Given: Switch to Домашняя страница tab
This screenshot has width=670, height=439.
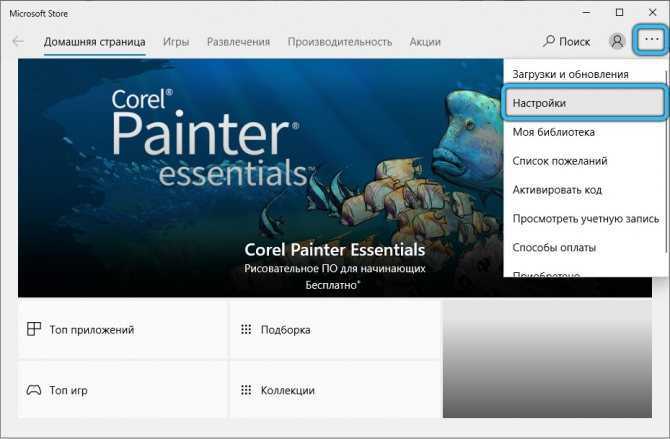Looking at the screenshot, I should tap(94, 42).
